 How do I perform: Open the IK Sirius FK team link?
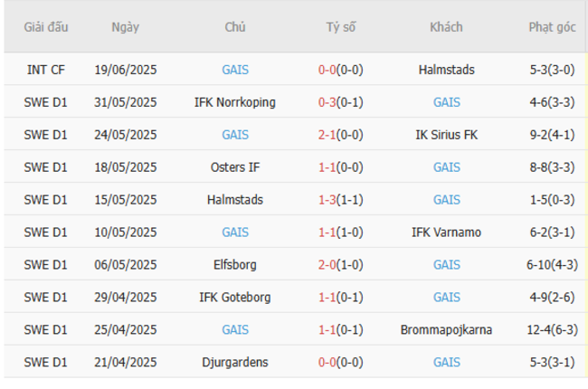pos(446,135)
